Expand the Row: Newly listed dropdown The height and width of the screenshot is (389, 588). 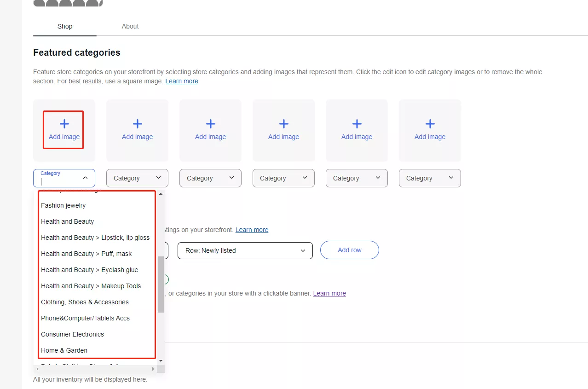coord(245,250)
